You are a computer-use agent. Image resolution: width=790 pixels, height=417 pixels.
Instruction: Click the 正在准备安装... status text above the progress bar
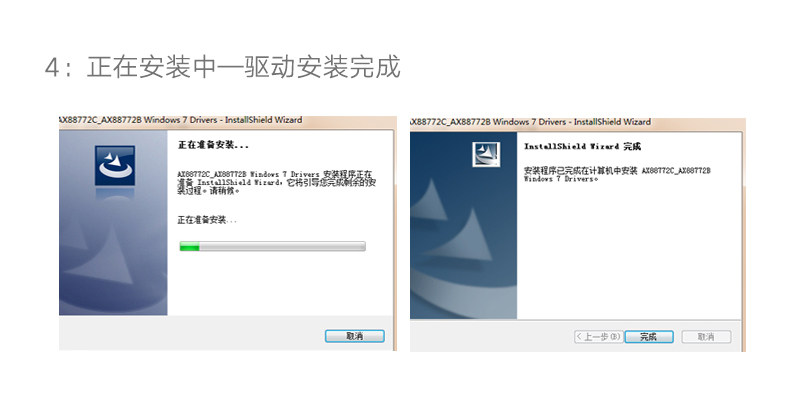pos(207,220)
